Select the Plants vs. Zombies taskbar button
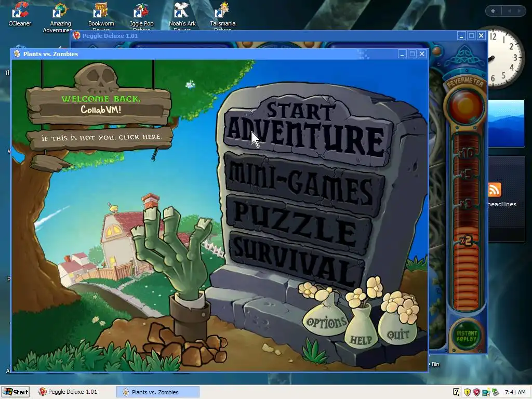The image size is (532, 399). point(158,392)
